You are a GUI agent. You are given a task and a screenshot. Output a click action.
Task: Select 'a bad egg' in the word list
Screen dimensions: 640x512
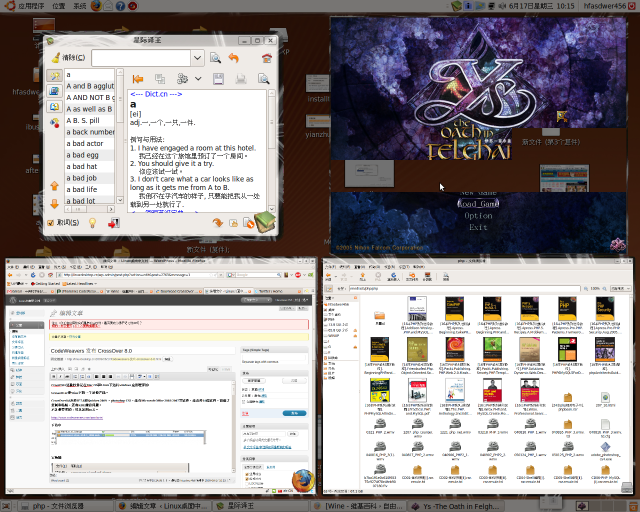89,155
